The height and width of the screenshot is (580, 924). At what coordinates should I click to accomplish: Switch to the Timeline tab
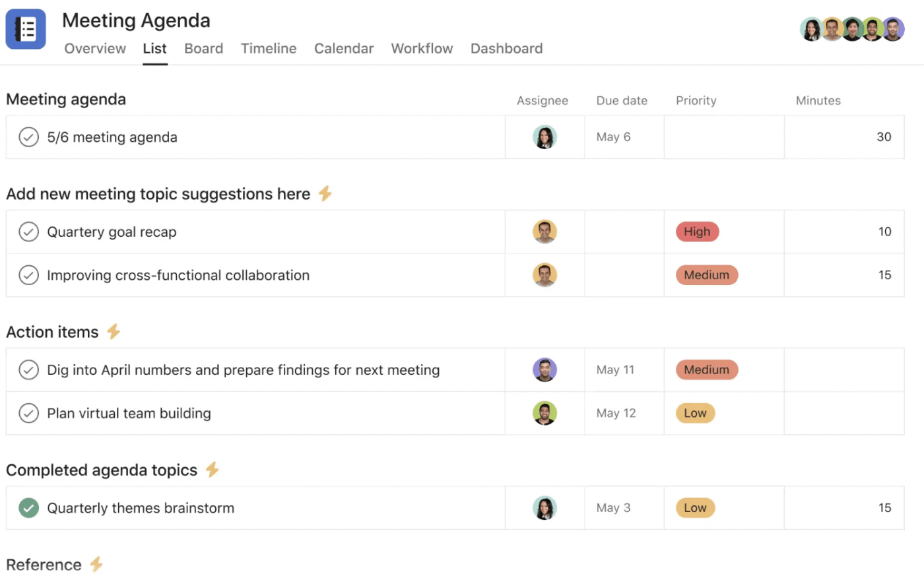click(269, 48)
